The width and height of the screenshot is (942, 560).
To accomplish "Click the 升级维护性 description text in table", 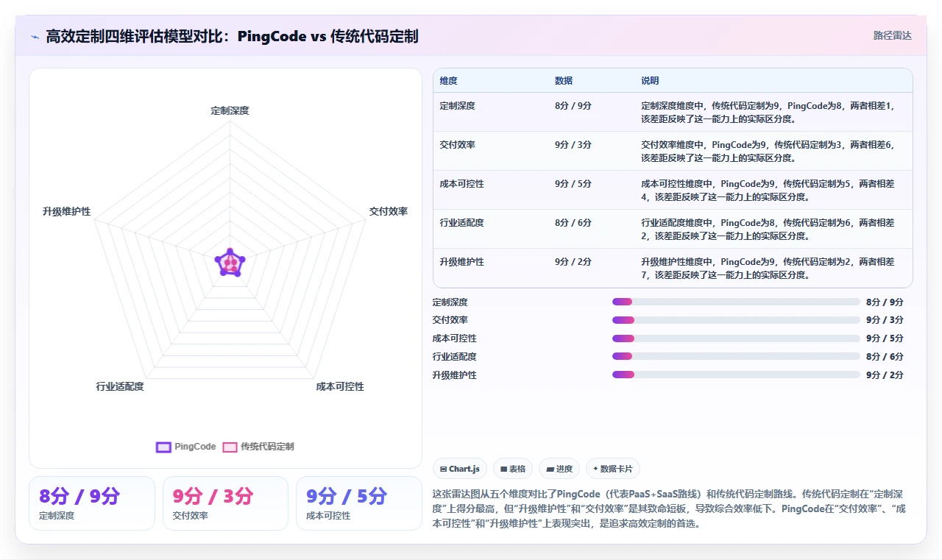I will coord(768,269).
